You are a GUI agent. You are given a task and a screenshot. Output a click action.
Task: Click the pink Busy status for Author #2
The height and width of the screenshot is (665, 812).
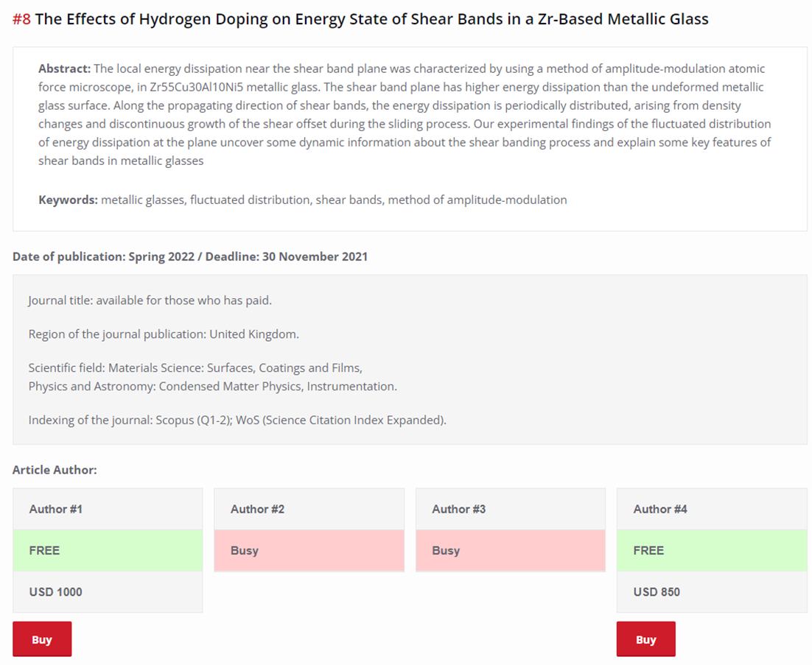click(309, 550)
